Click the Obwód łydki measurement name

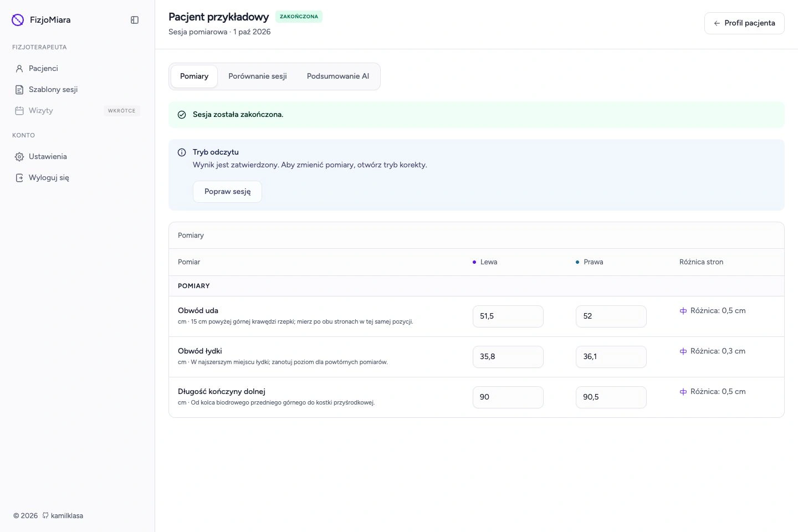(x=199, y=351)
